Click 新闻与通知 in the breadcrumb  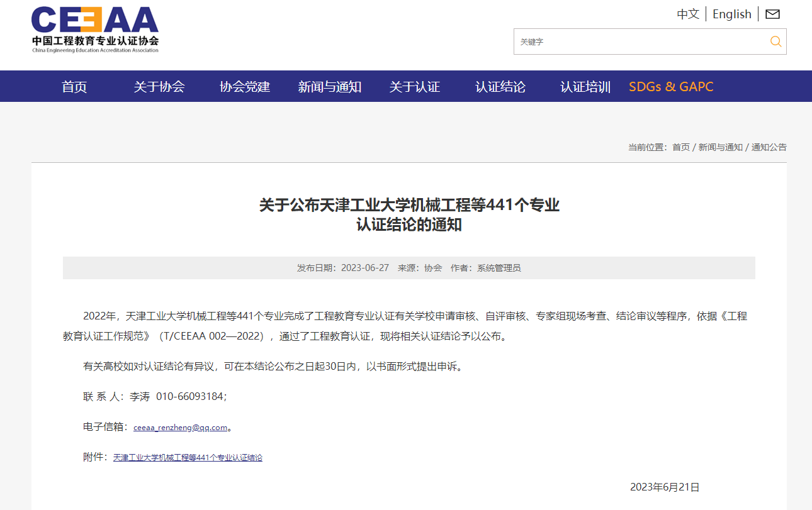[721, 147]
